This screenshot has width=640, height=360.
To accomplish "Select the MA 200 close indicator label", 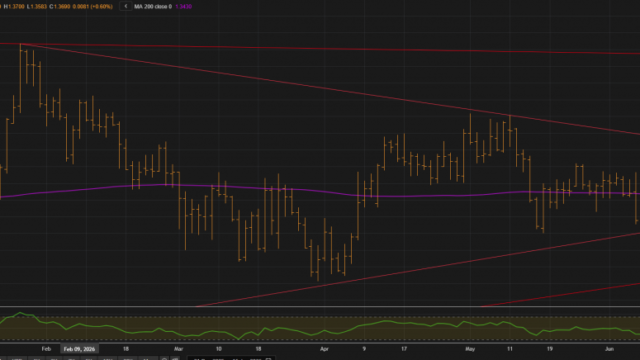I will click(x=153, y=7).
